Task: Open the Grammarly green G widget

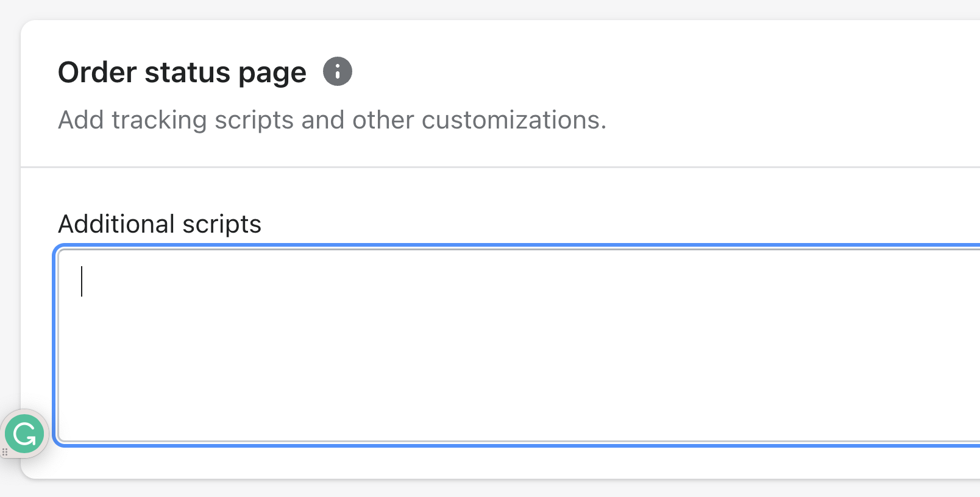Action: tap(24, 434)
